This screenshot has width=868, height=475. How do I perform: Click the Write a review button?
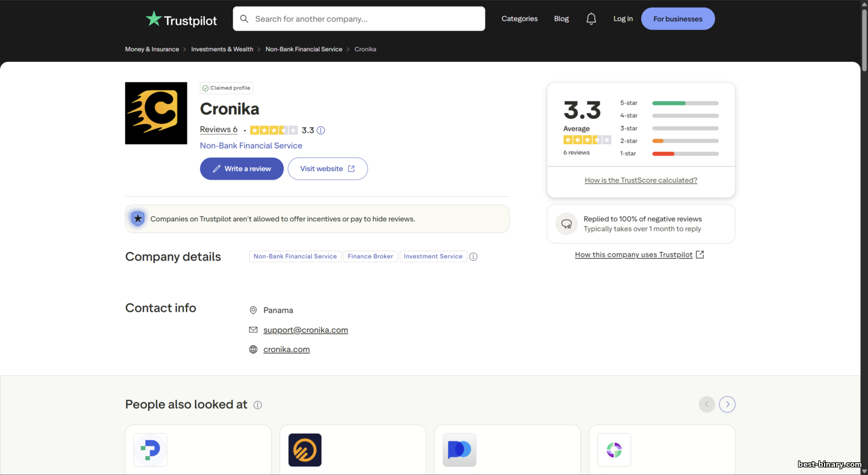[x=242, y=169]
